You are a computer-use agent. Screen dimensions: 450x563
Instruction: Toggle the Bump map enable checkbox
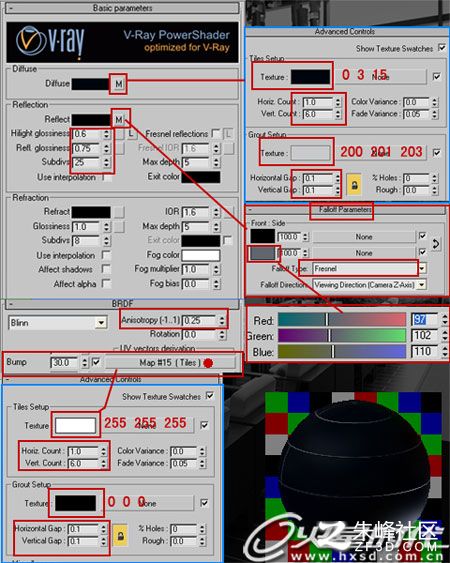[96, 362]
